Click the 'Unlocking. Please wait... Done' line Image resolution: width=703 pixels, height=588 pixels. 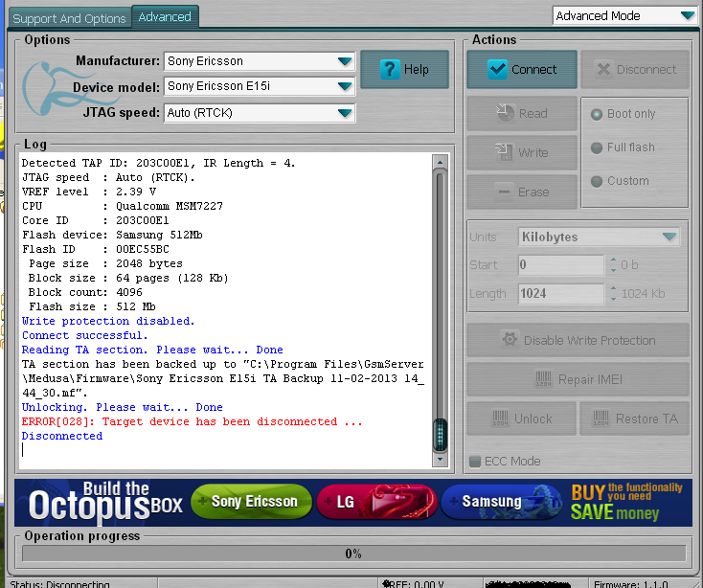click(x=122, y=407)
